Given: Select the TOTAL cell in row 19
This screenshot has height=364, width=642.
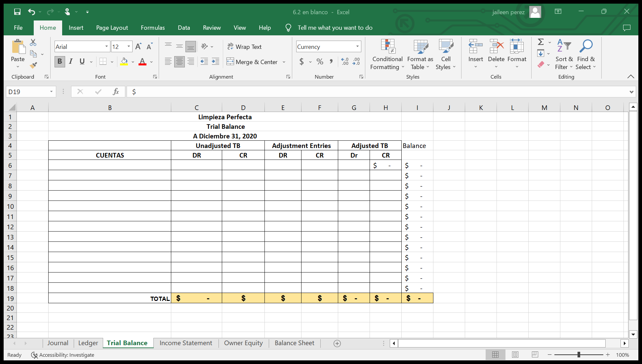Looking at the screenshot, I should pyautogui.click(x=110, y=298).
